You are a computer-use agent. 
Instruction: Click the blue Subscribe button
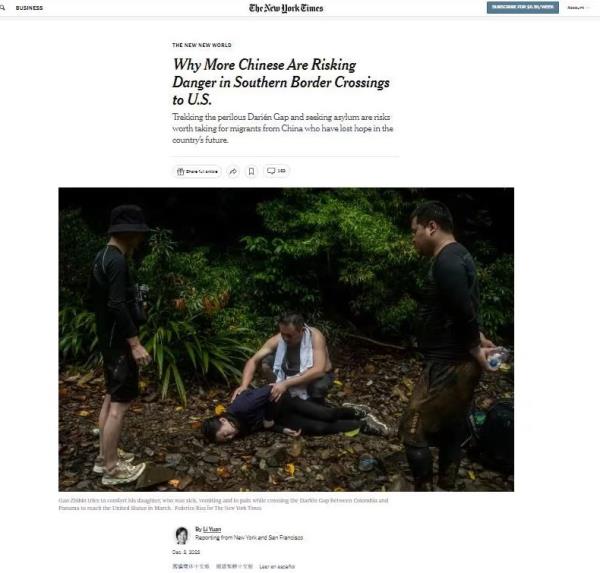[x=522, y=7]
